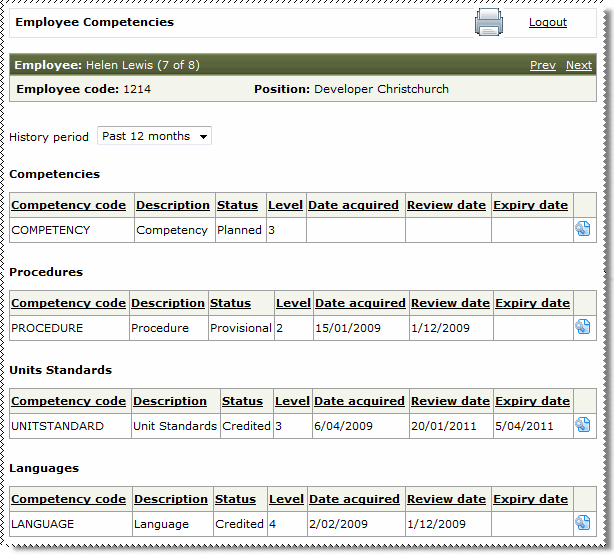Image resolution: width=614 pixels, height=554 pixels.
Task: Open the History period dropdown
Action: [154, 136]
